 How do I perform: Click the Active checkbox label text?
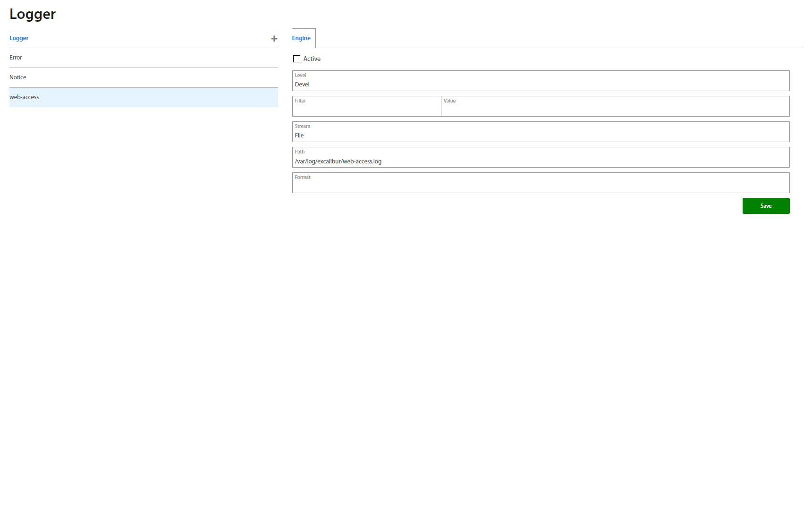[x=312, y=59]
